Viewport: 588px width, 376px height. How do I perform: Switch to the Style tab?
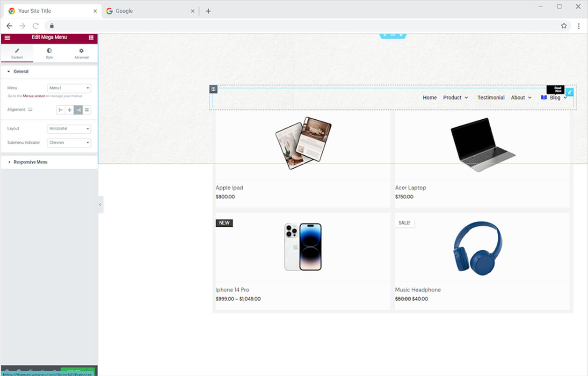(x=49, y=53)
